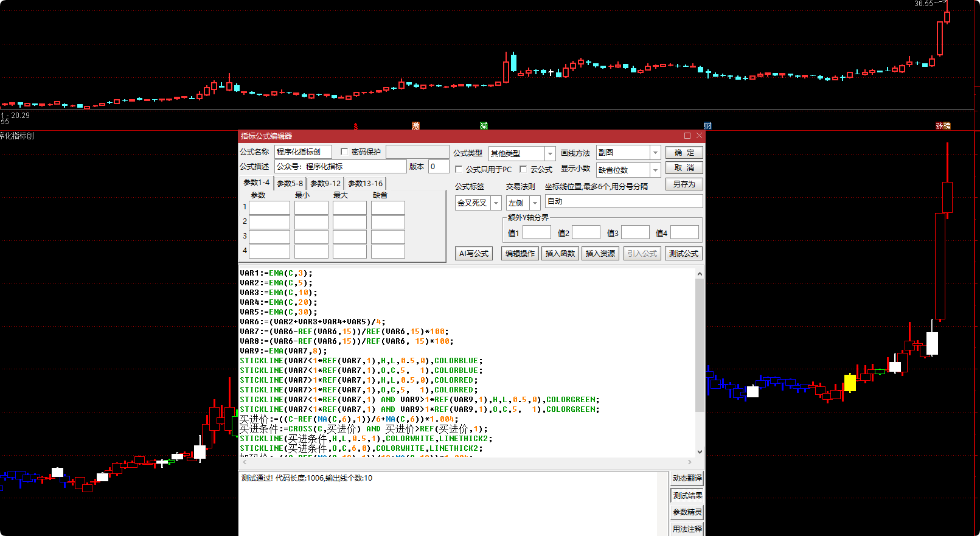
Task: Select the 参数13-16 tab
Action: (365, 183)
